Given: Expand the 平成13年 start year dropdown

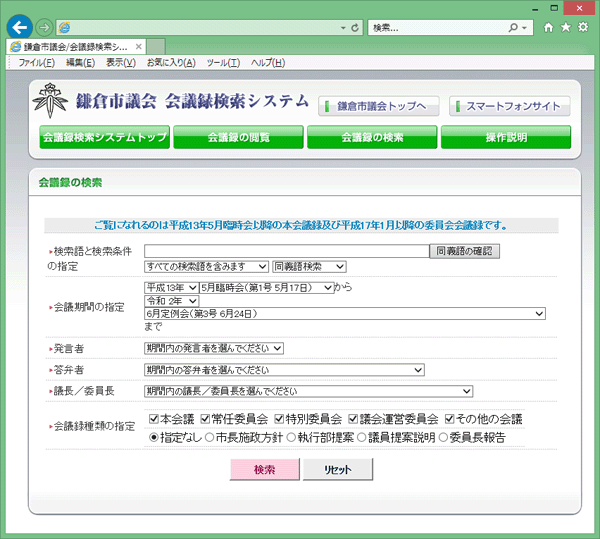Looking at the screenshot, I should coord(171,288).
